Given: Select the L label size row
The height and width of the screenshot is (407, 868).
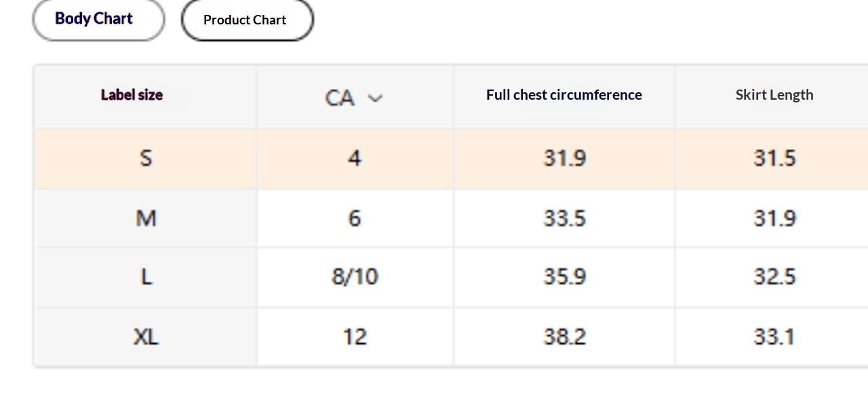Looking at the screenshot, I should tap(146, 277).
